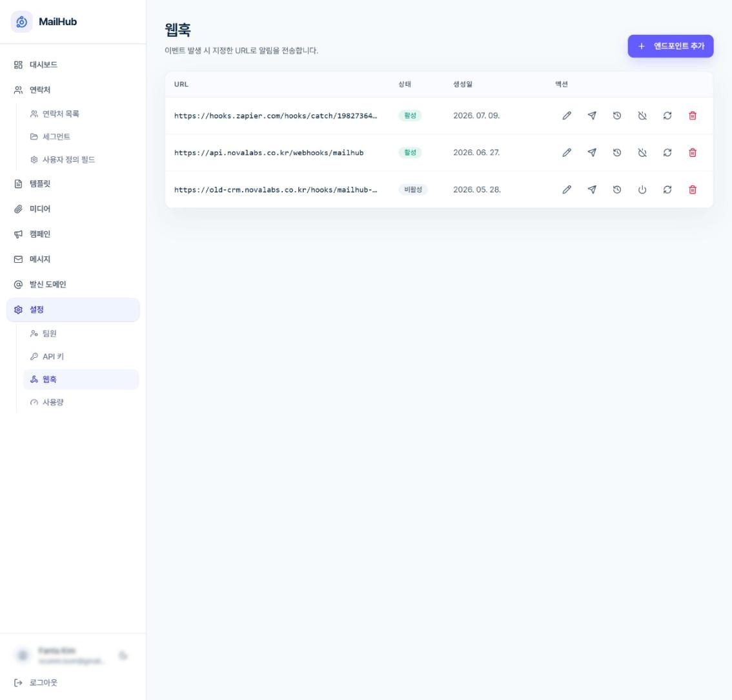
Task: Click the 비활성 status badge
Action: tap(413, 190)
